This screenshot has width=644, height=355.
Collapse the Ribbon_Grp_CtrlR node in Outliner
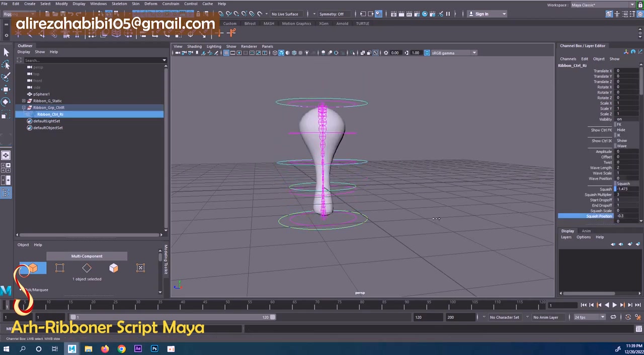pyautogui.click(x=23, y=108)
